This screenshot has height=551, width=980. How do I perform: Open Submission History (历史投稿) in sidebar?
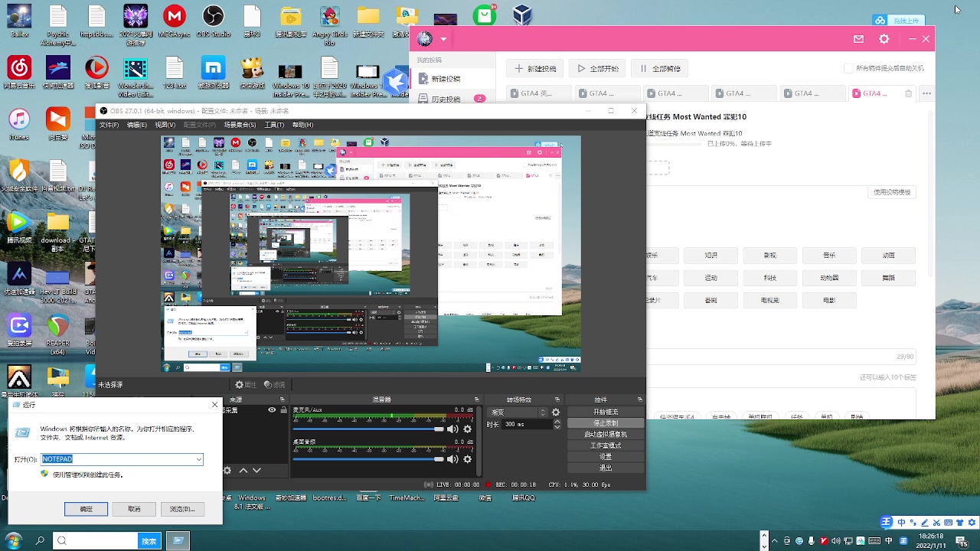pos(452,99)
